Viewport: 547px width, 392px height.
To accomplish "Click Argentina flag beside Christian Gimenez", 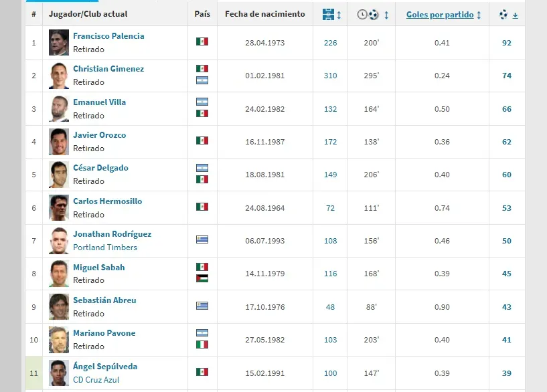I will click(202, 80).
